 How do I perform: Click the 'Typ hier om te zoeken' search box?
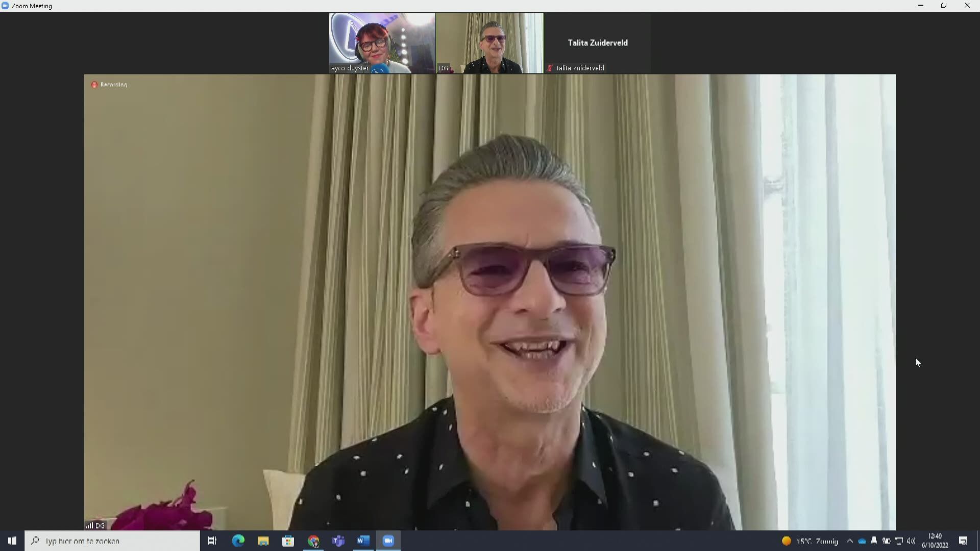112,541
